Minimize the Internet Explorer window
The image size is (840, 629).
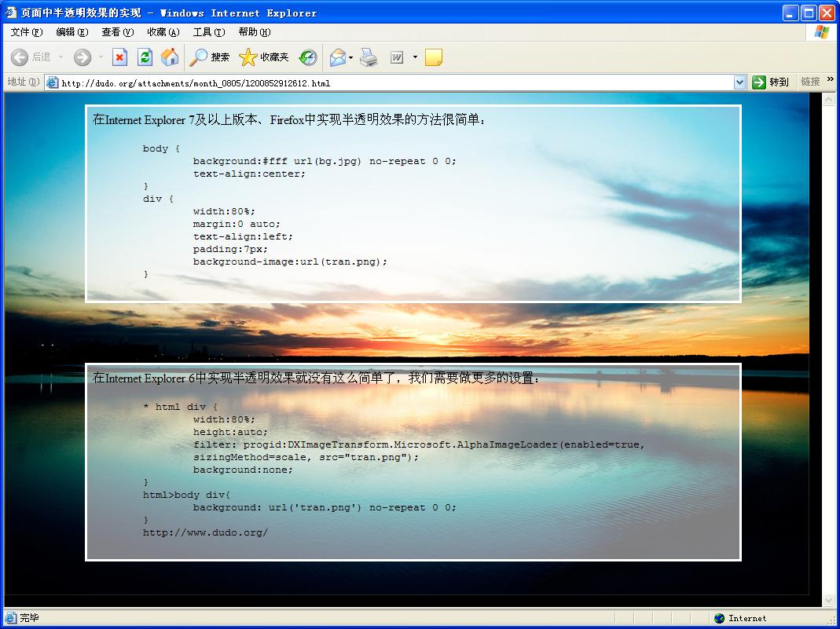[790, 13]
